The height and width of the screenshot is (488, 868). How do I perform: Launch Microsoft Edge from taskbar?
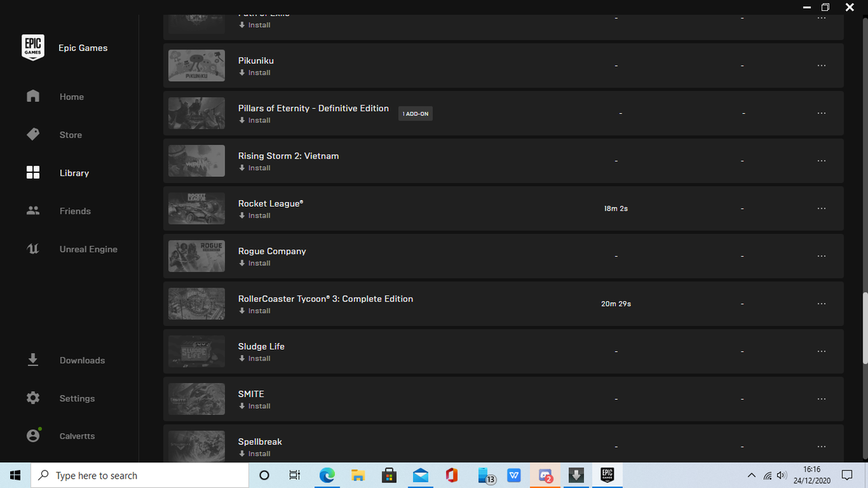point(327,475)
